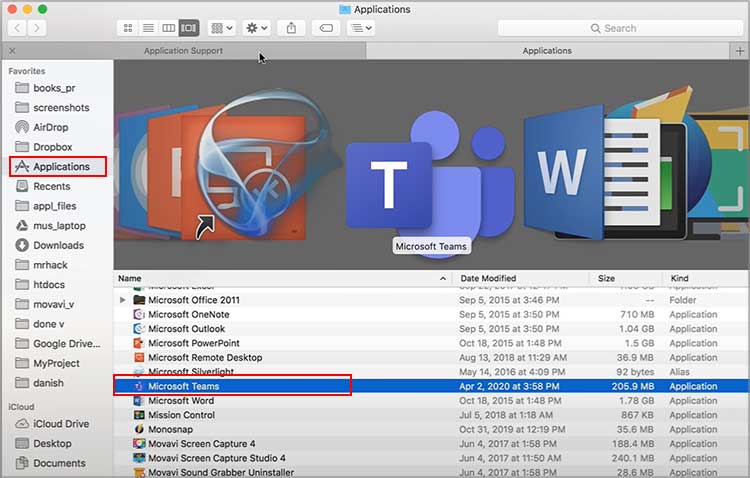750x478 pixels.
Task: Open appl_files folder in the sidebar
Action: (x=57, y=206)
